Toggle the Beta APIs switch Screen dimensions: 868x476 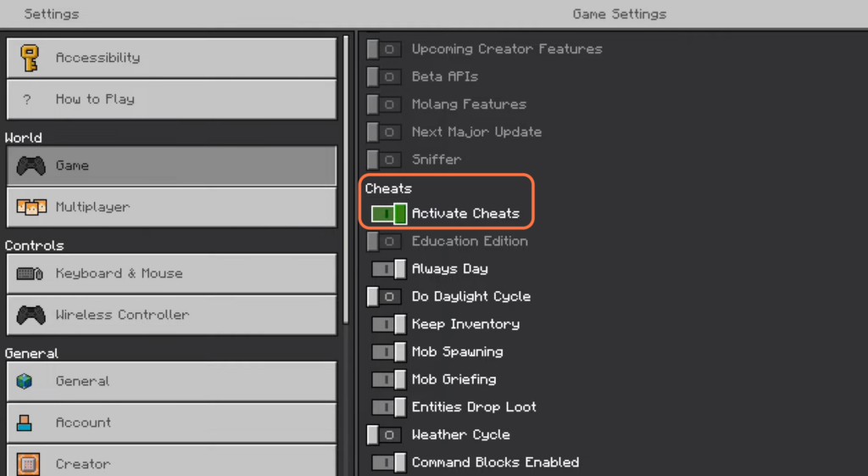click(384, 76)
